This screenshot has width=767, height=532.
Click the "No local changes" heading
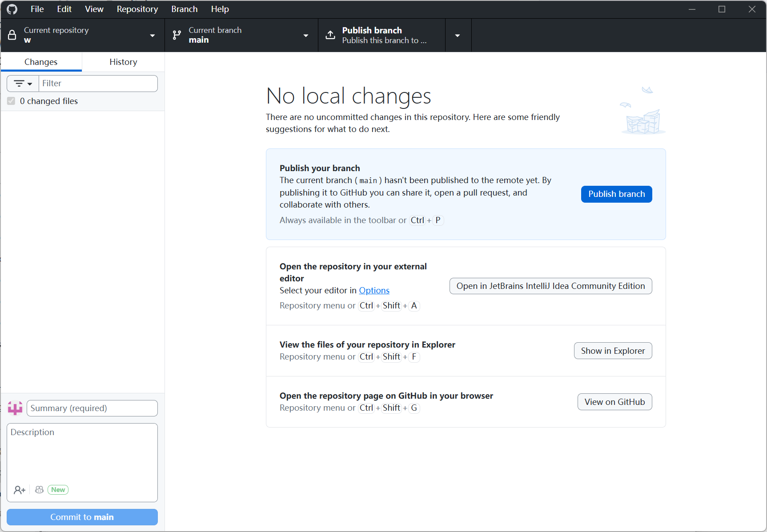[349, 96]
